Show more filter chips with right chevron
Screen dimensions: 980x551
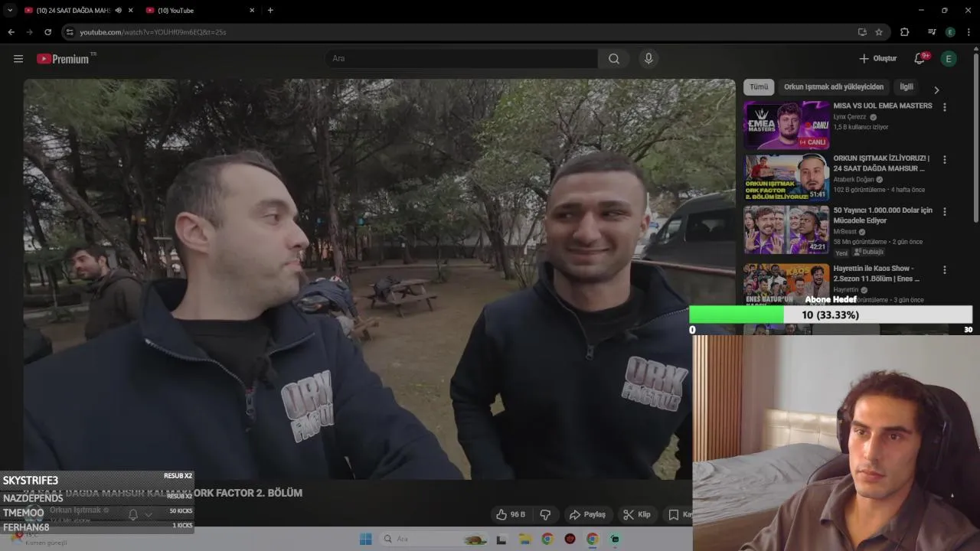(x=936, y=90)
